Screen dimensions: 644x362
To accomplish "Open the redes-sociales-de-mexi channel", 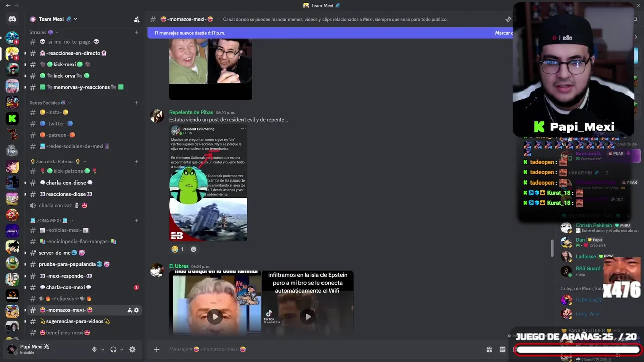I will [x=84, y=146].
